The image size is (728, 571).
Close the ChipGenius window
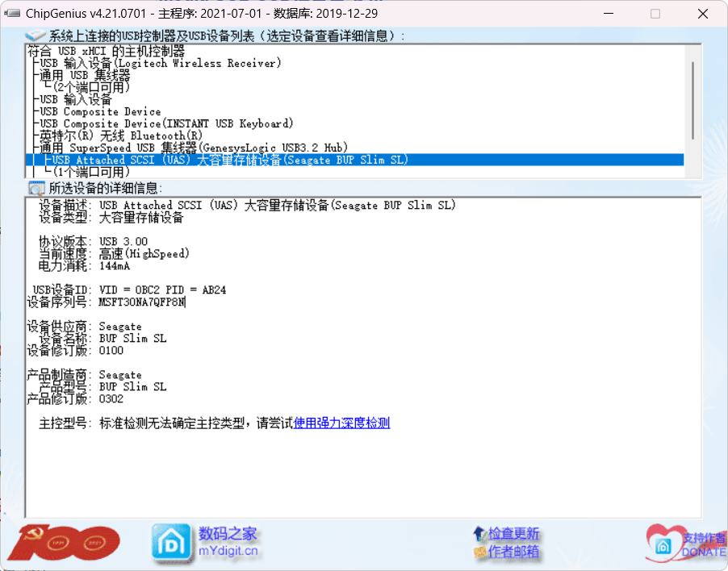click(x=703, y=14)
